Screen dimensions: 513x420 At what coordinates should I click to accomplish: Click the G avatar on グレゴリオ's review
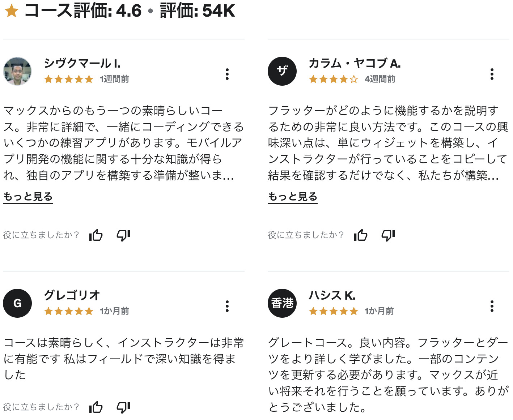point(17,303)
